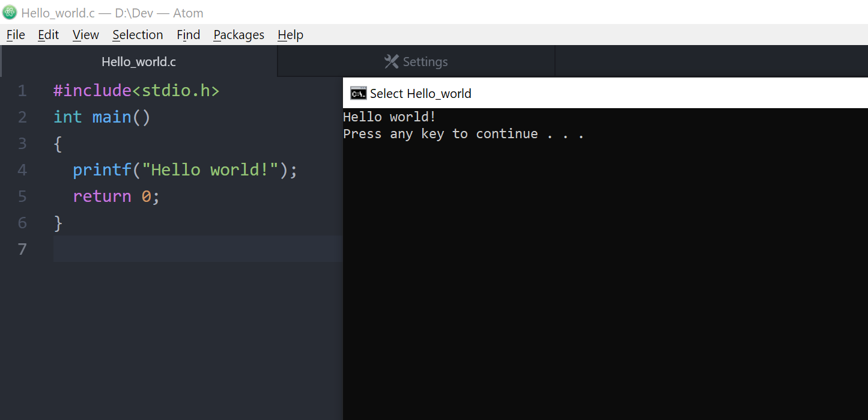Image resolution: width=868 pixels, height=420 pixels.
Task: Click the console window's C:\ icon
Action: (x=357, y=93)
